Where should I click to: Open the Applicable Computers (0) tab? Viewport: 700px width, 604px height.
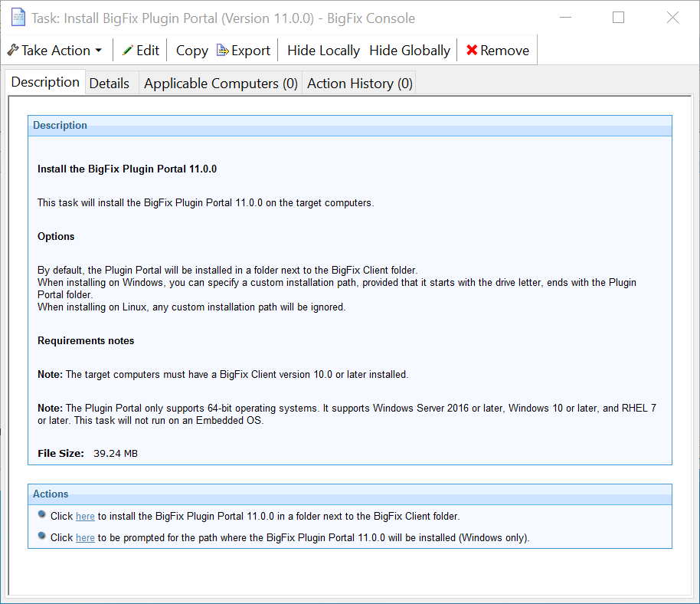pos(221,83)
